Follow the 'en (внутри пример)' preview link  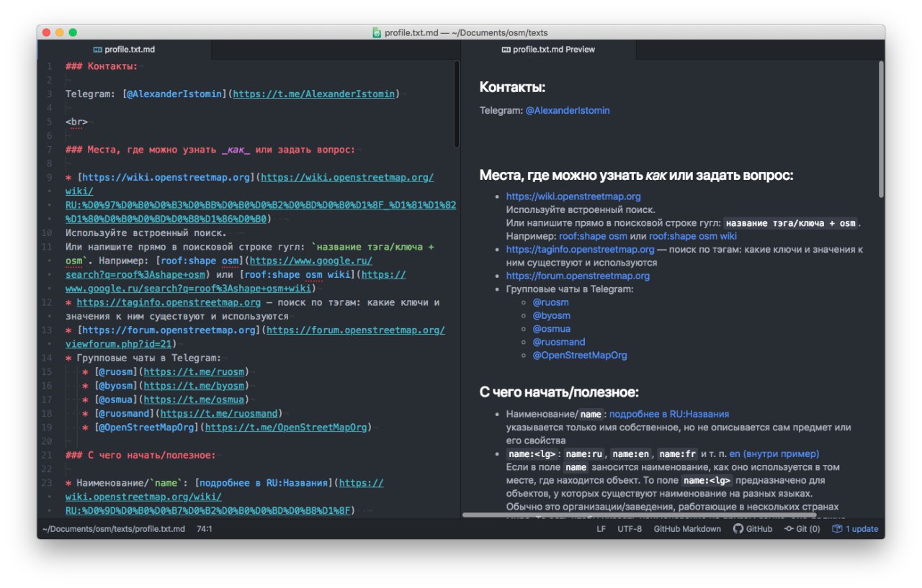click(774, 454)
